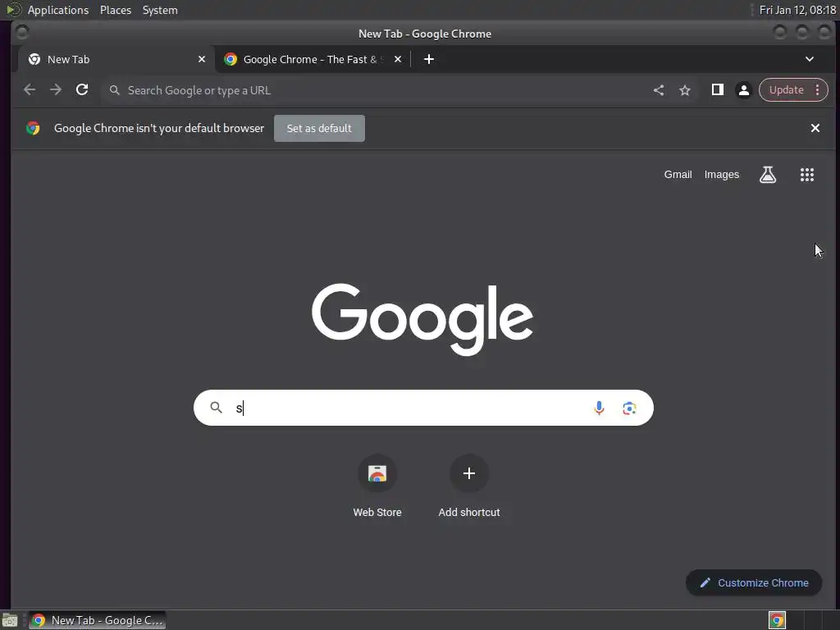Viewport: 840px width, 630px height.
Task: Close the New Tab tab
Action: click(202, 59)
